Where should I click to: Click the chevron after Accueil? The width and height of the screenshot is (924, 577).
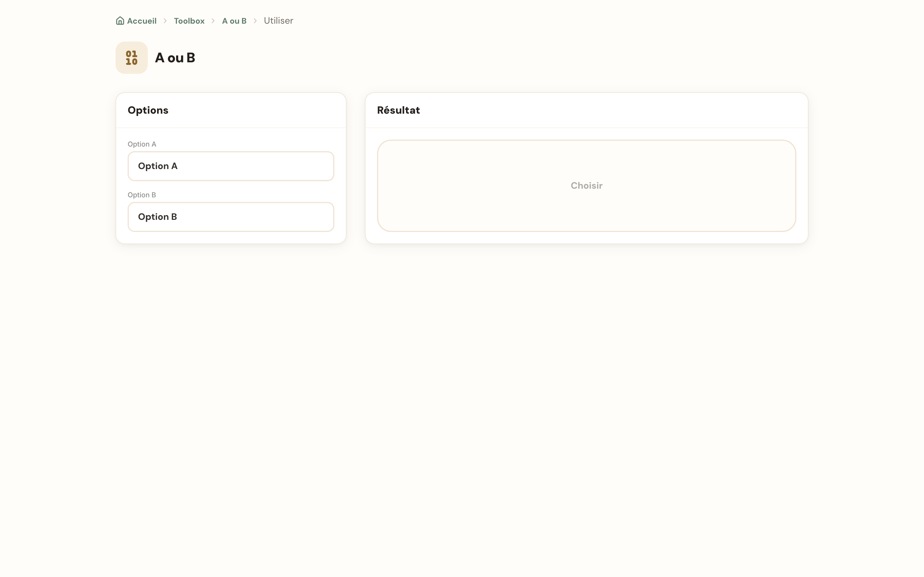[165, 20]
